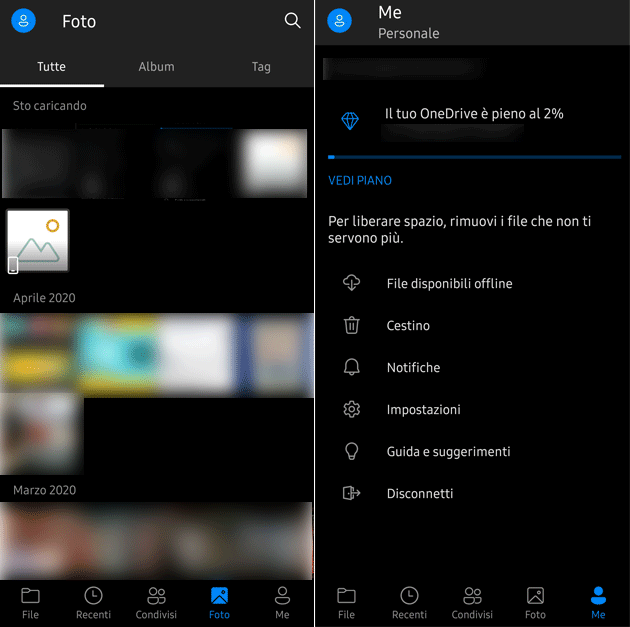
Task: Tap the OneDrive storage usage progress bar
Action: (x=474, y=157)
